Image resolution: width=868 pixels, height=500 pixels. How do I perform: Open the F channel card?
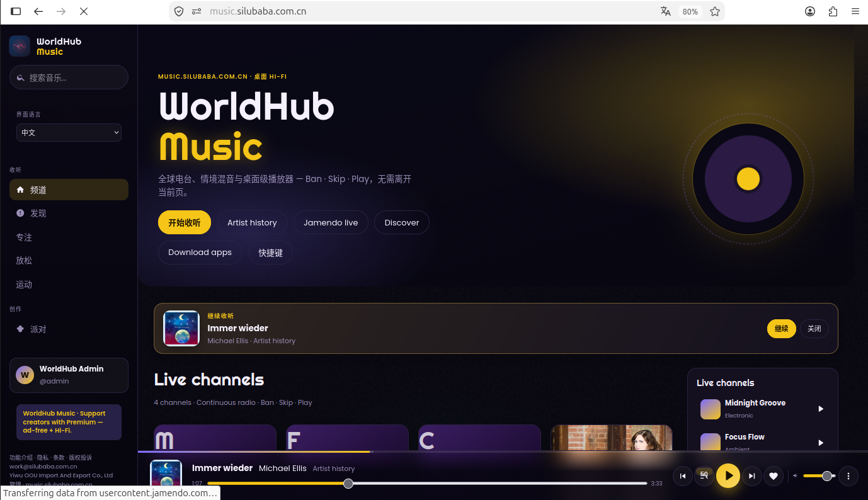pyautogui.click(x=347, y=438)
